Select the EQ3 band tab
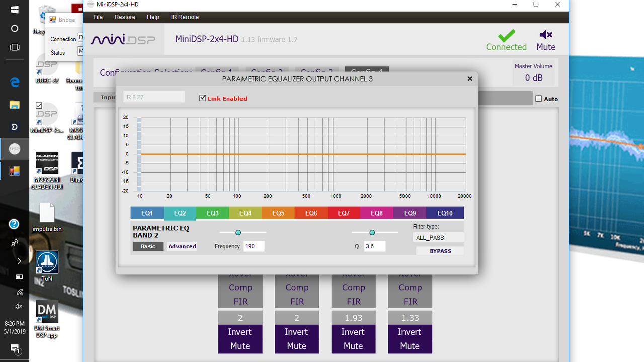This screenshot has width=644, height=362. click(213, 213)
